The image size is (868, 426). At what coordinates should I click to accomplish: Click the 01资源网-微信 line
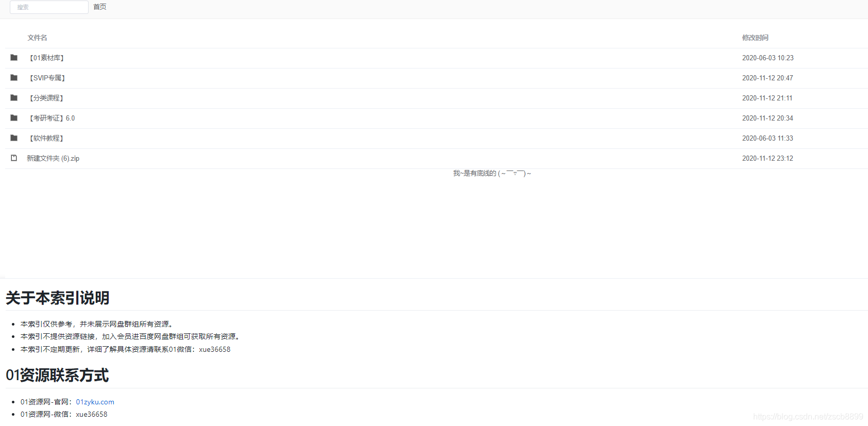click(64, 414)
